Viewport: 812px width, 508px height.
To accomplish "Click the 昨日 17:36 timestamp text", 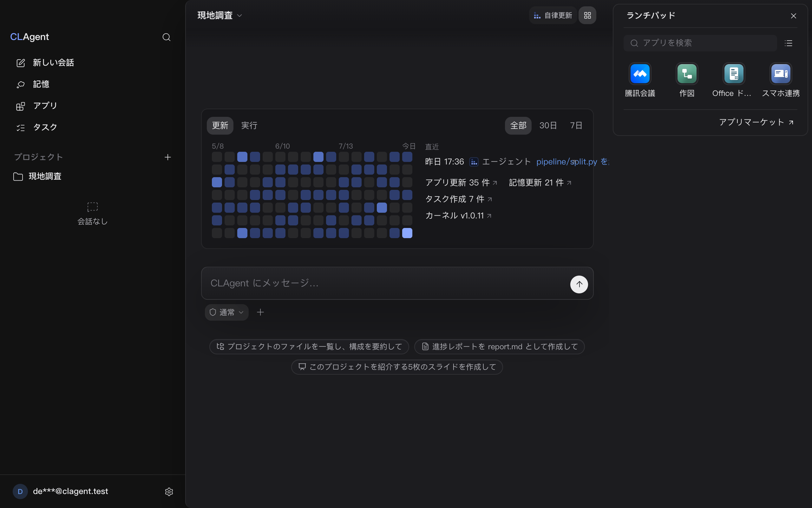I will coord(444,162).
